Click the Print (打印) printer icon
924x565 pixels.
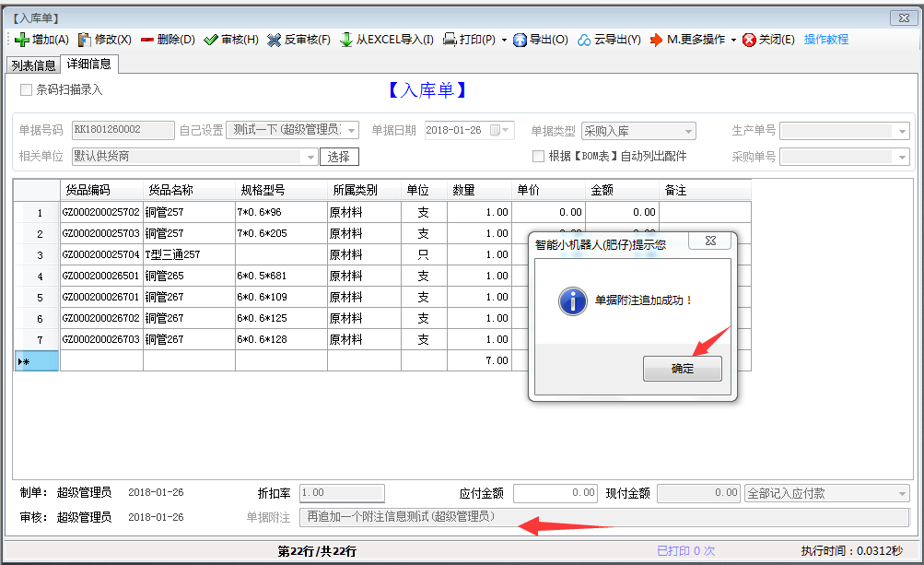point(450,40)
